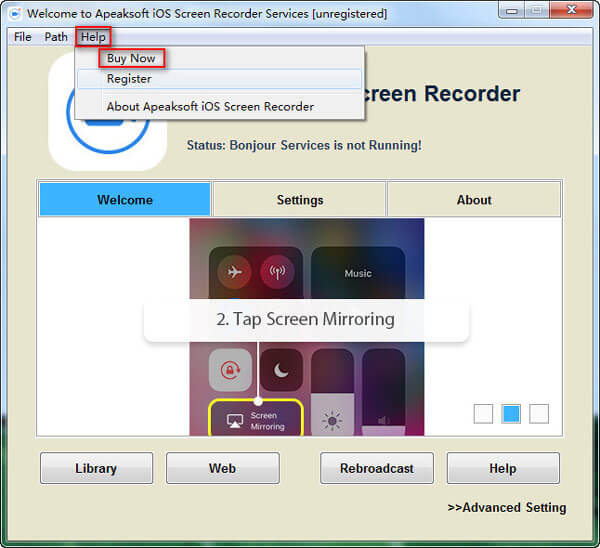Image resolution: width=600 pixels, height=548 pixels.
Task: Select the third slide indicator square
Action: tap(539, 414)
